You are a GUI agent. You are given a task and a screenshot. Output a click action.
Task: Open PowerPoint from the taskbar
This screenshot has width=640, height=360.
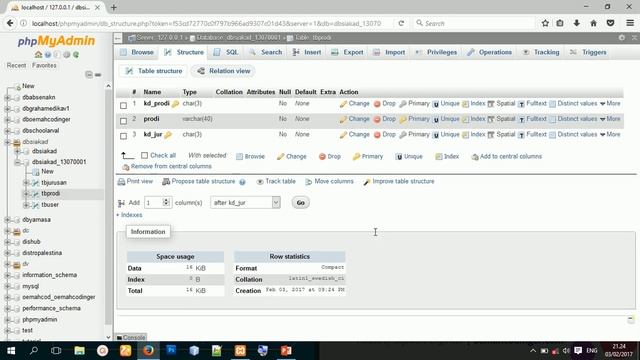[286, 351]
